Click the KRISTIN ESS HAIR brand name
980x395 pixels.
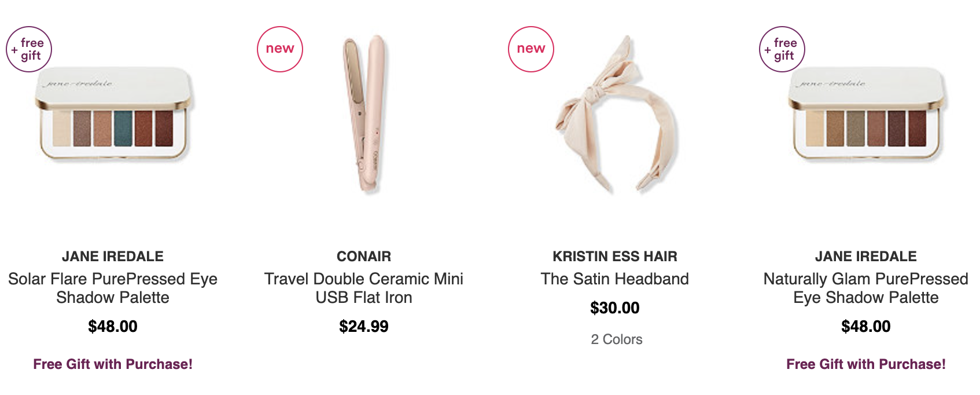pos(615,257)
